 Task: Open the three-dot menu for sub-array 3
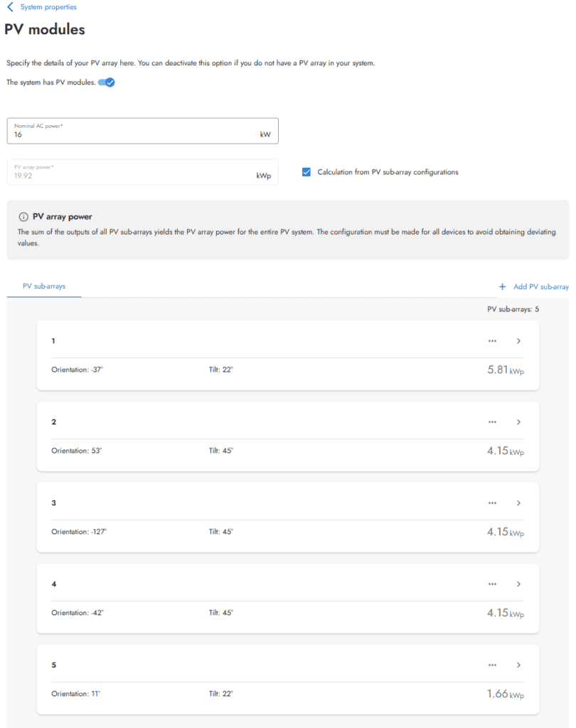coord(492,503)
